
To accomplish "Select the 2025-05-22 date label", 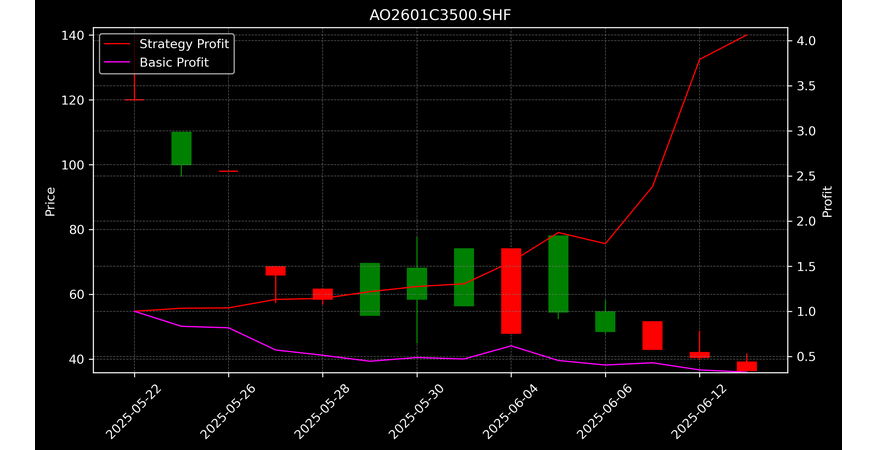I will pyautogui.click(x=133, y=411).
